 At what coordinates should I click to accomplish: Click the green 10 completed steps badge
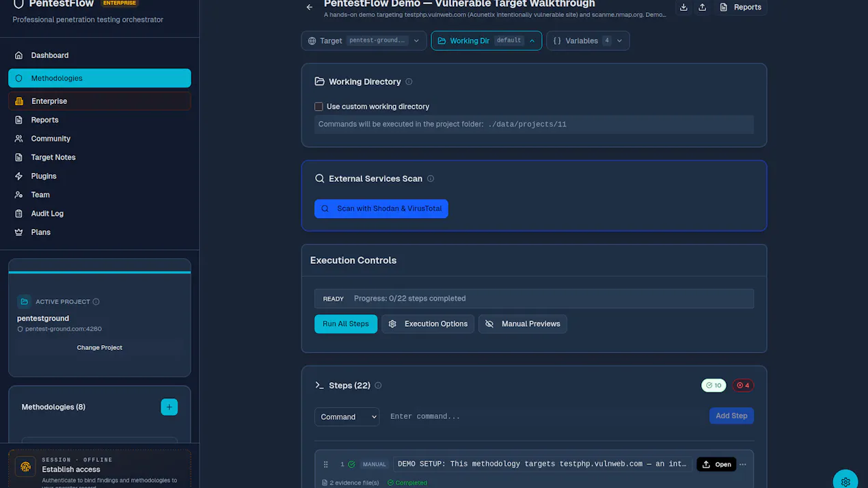[714, 385]
